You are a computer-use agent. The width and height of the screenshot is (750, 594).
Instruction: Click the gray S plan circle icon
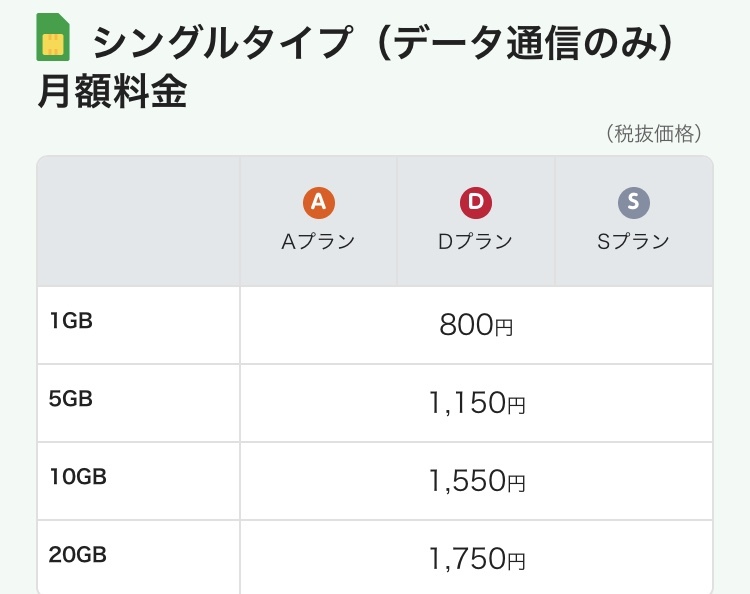coord(634,203)
